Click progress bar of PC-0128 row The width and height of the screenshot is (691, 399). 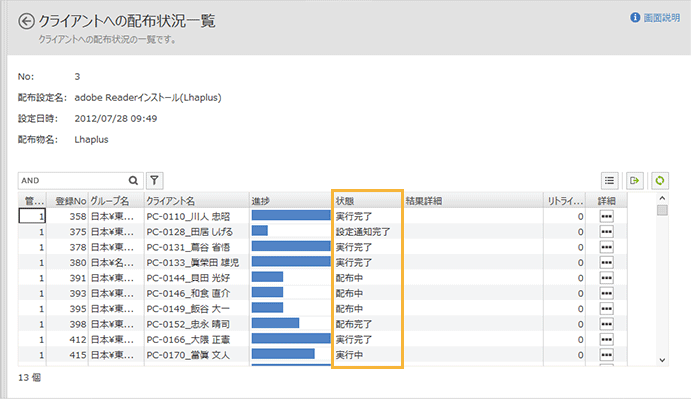(260, 231)
